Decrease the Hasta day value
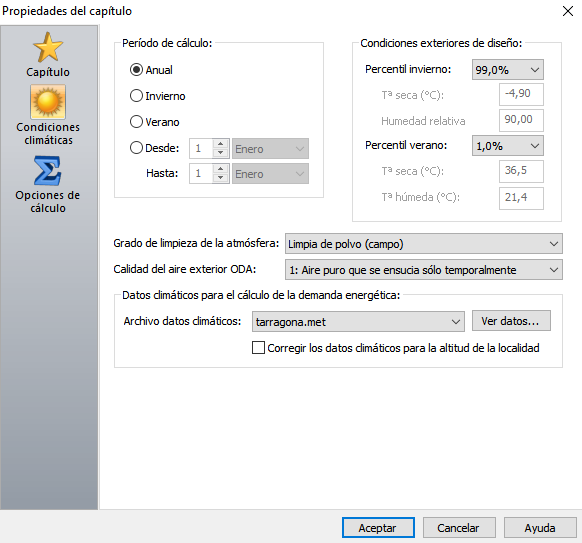The width and height of the screenshot is (582, 543). (220, 178)
